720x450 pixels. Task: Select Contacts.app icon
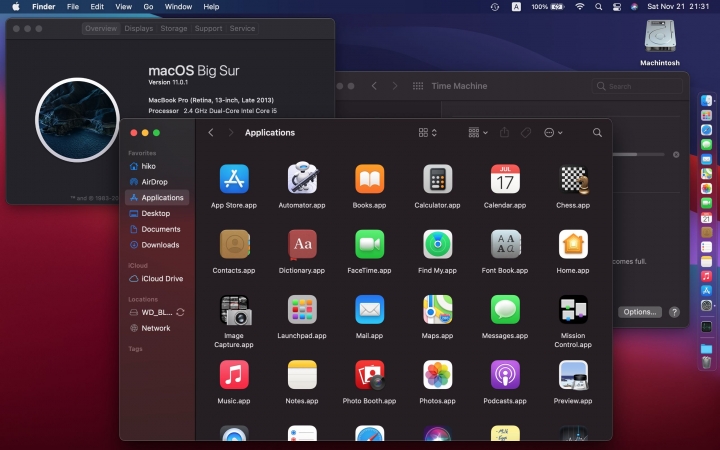(234, 244)
